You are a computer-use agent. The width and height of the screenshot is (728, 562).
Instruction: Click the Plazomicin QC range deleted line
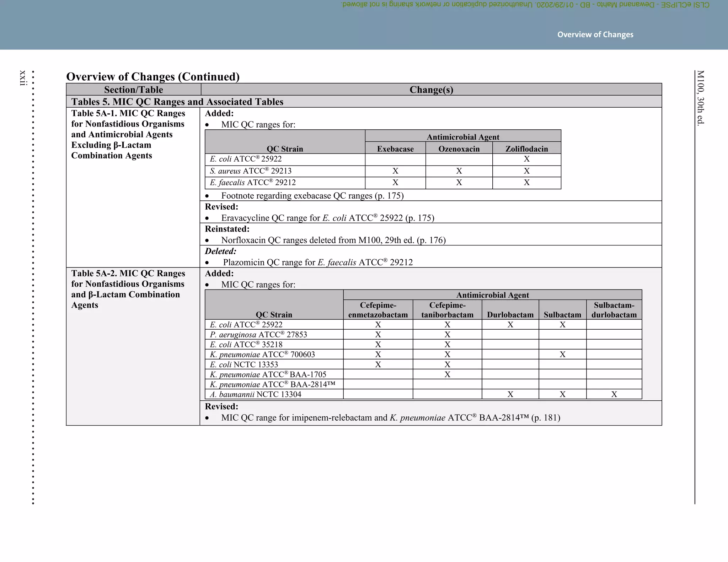point(317,263)
